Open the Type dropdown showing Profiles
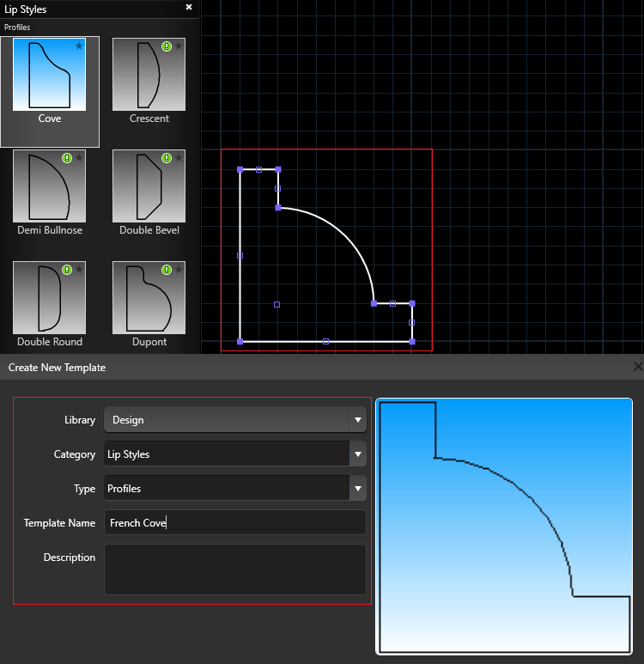The image size is (644, 664). [x=234, y=489]
